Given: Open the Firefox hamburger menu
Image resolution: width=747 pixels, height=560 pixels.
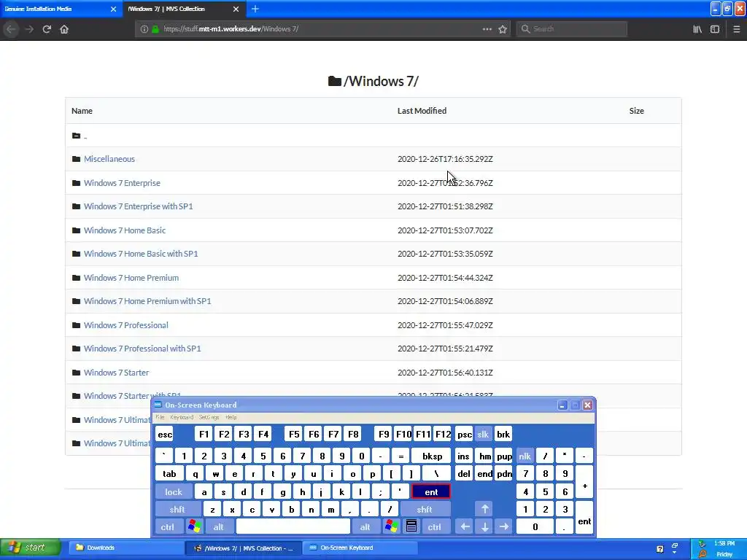Looking at the screenshot, I should click(x=736, y=29).
